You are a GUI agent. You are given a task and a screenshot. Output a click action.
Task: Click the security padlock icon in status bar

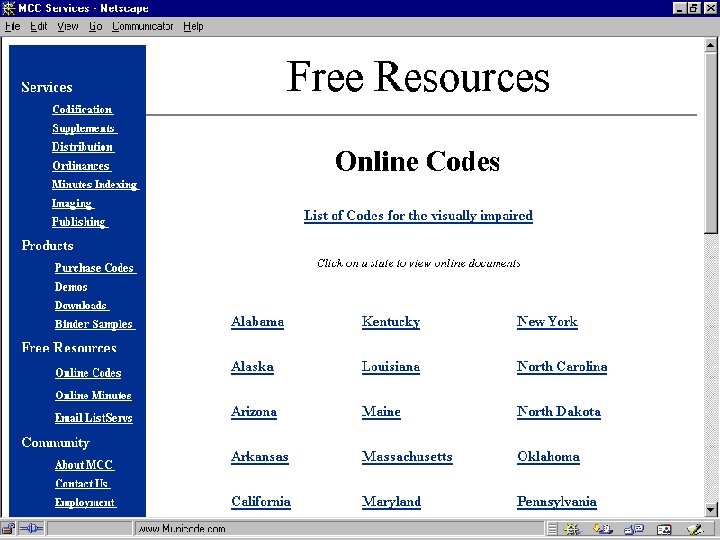(x=8, y=529)
